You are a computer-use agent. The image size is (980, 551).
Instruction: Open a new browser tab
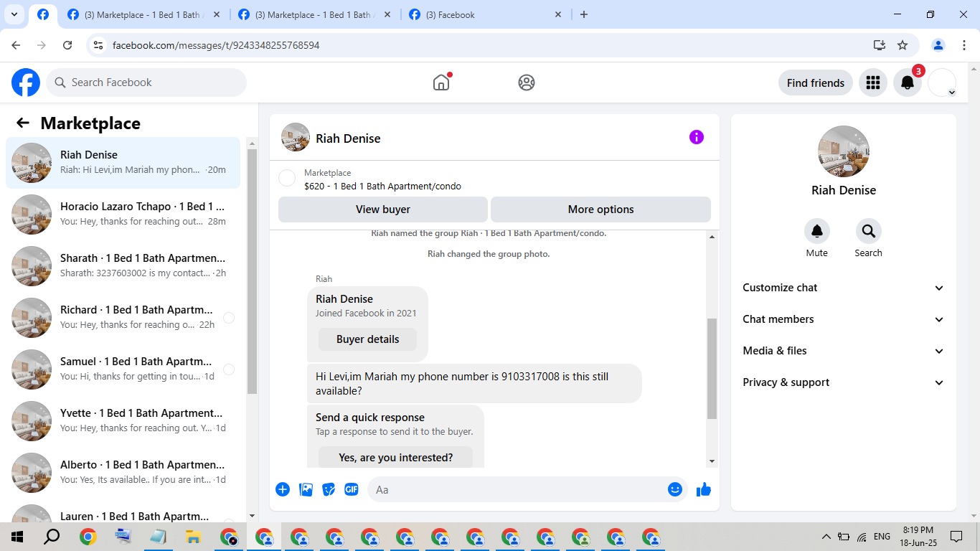(x=584, y=14)
